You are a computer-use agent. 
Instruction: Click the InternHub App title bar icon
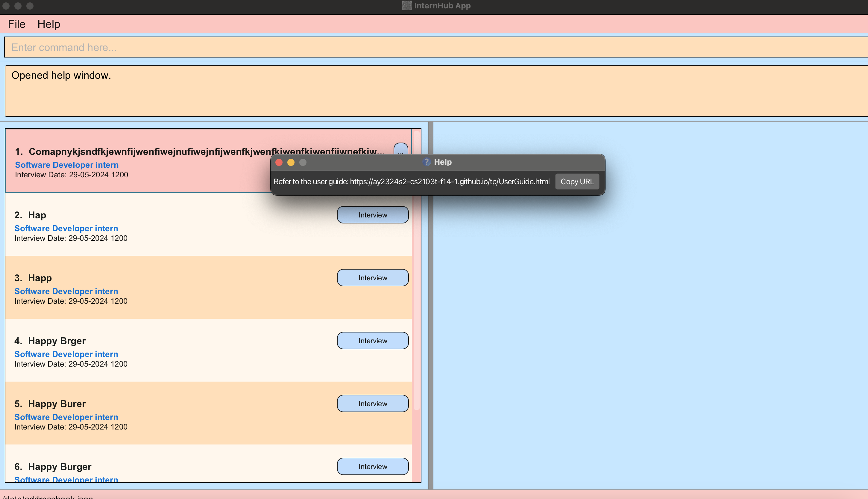406,5
